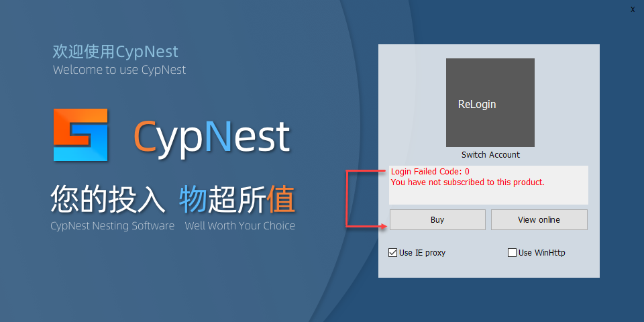Image resolution: width=644 pixels, height=322 pixels.
Task: Click the 'Use IE proxy' label text
Action: click(x=422, y=253)
